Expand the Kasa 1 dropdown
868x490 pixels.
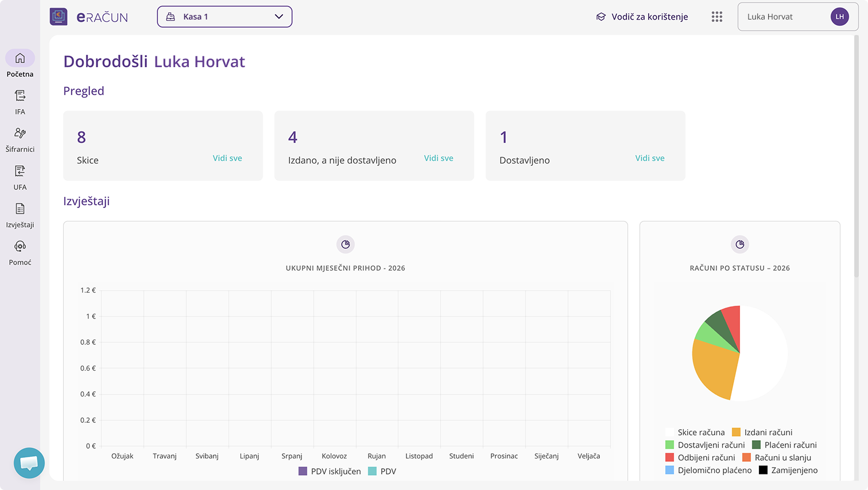pos(224,17)
